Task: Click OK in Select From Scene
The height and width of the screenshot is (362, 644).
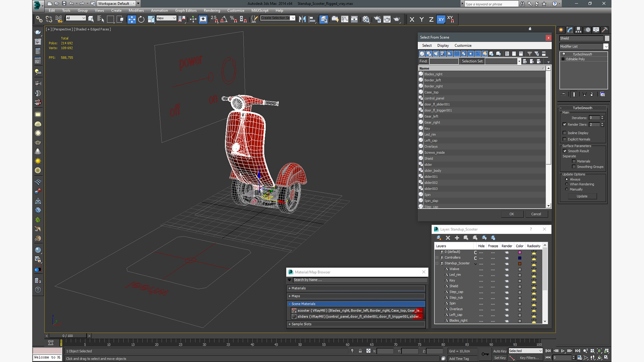Action: 512,214
